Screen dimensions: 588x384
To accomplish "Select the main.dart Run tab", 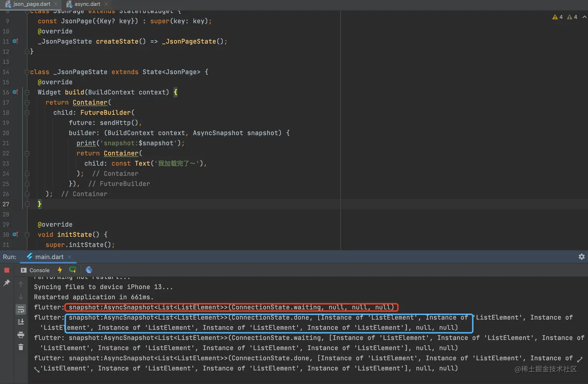I will click(x=49, y=257).
